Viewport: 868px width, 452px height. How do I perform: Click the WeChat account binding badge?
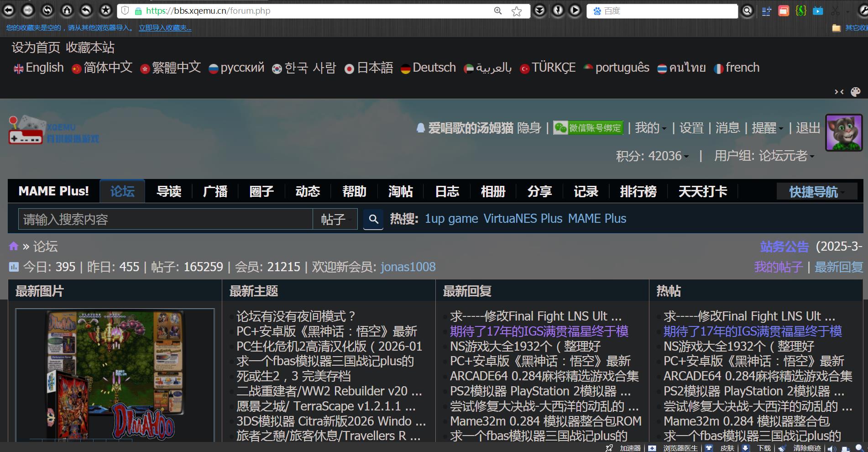(x=588, y=128)
